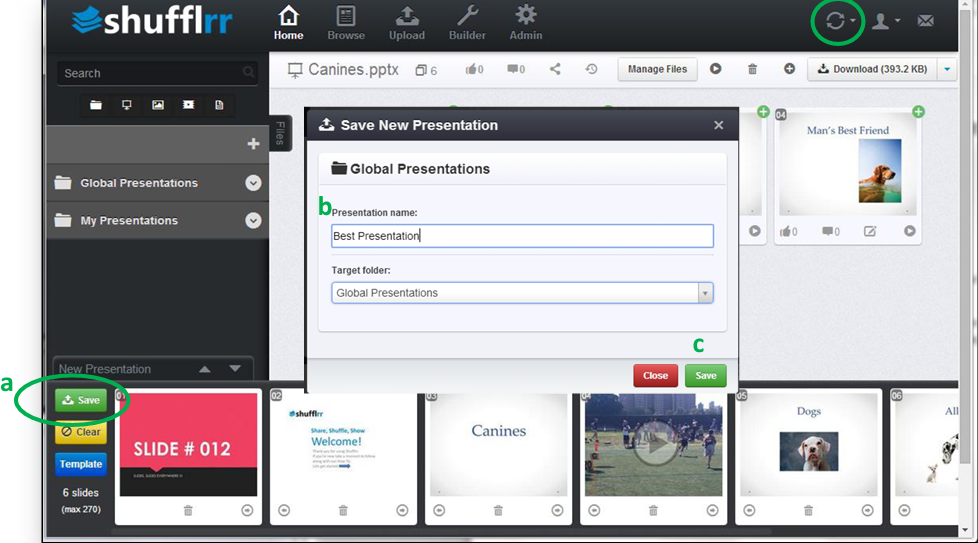Viewport: 978px width, 543px height.
Task: Open the Admin settings
Action: pyautogui.click(x=526, y=24)
